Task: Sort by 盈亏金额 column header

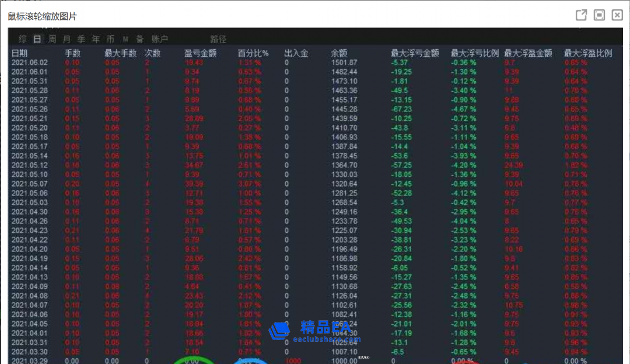Action: click(x=201, y=53)
